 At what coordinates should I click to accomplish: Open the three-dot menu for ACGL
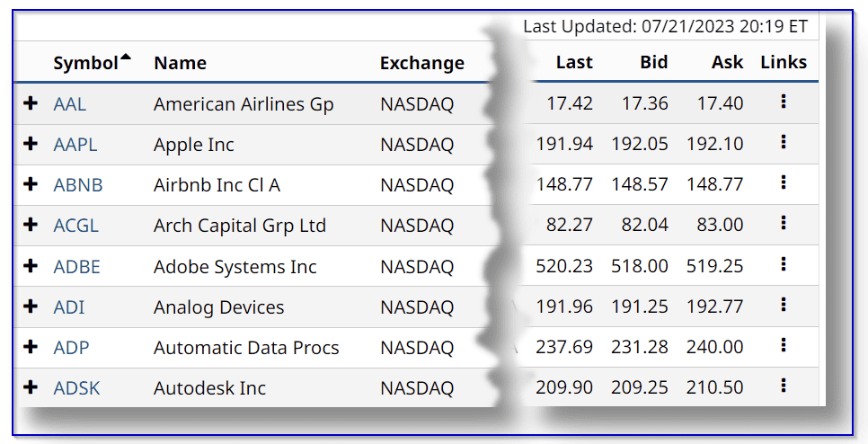784,224
